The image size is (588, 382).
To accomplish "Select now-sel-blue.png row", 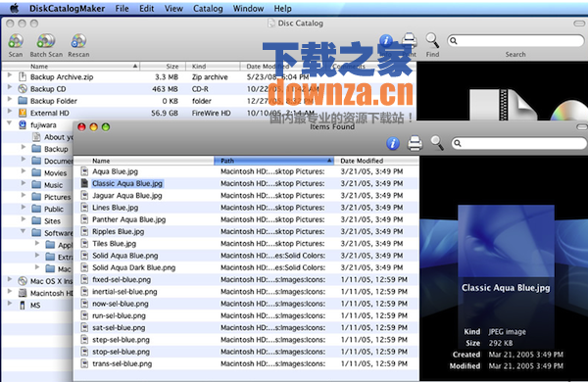I will coord(246,304).
